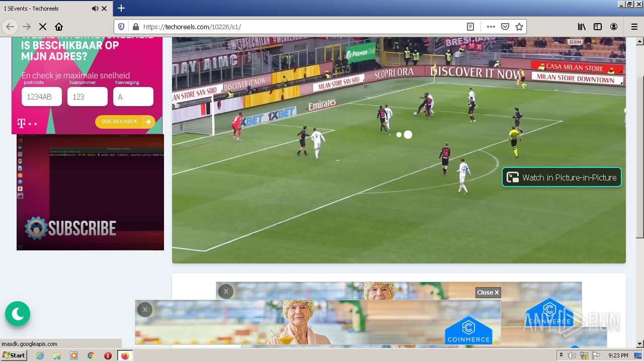
Task: Open Firefox account menu
Action: 614,27
